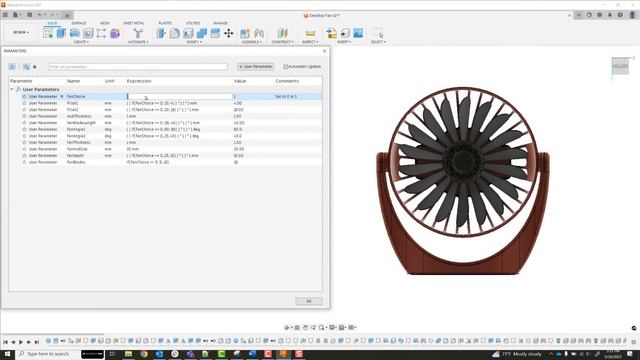Open the CONSTRUCT dropdown menu

[282, 42]
